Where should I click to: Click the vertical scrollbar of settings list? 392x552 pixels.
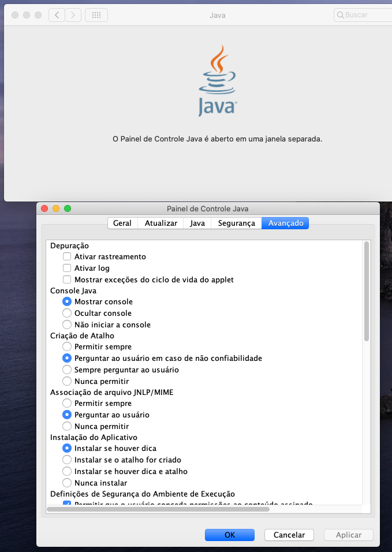coord(367,291)
